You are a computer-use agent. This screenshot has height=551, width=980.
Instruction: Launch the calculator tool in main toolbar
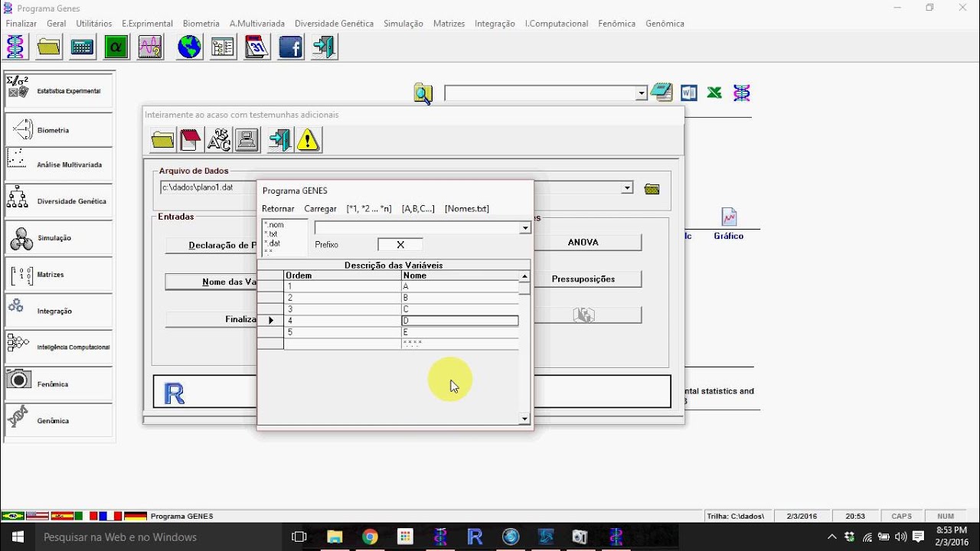click(82, 47)
